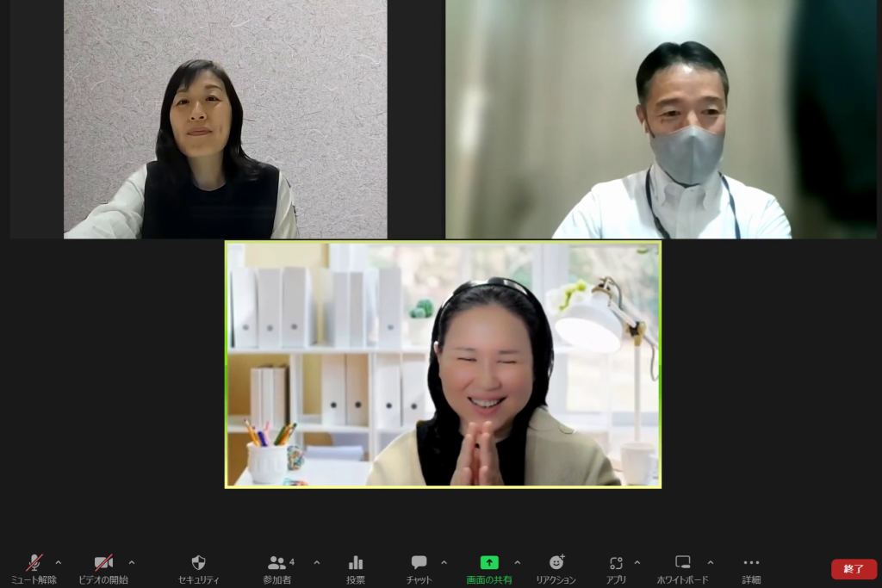This screenshot has width=882, height=588.
Task: Open the チャット chat panel
Action: pyautogui.click(x=419, y=563)
